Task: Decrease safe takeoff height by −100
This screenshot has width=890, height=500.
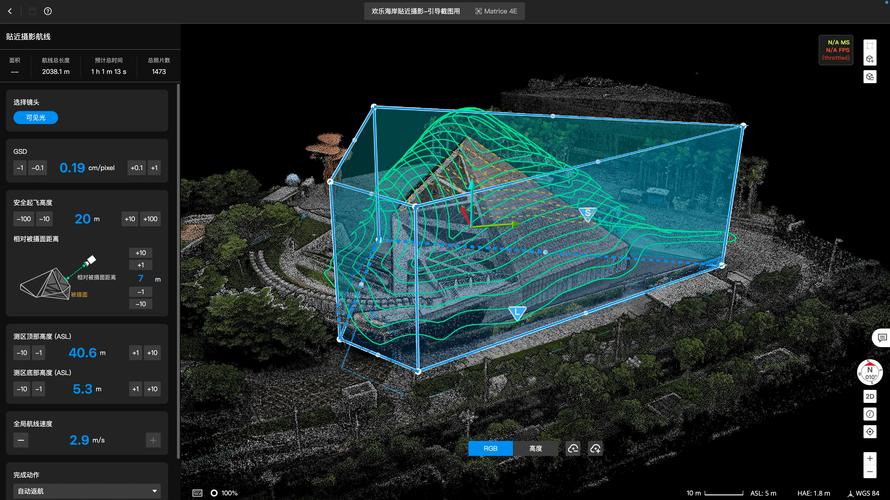Action: 24,219
